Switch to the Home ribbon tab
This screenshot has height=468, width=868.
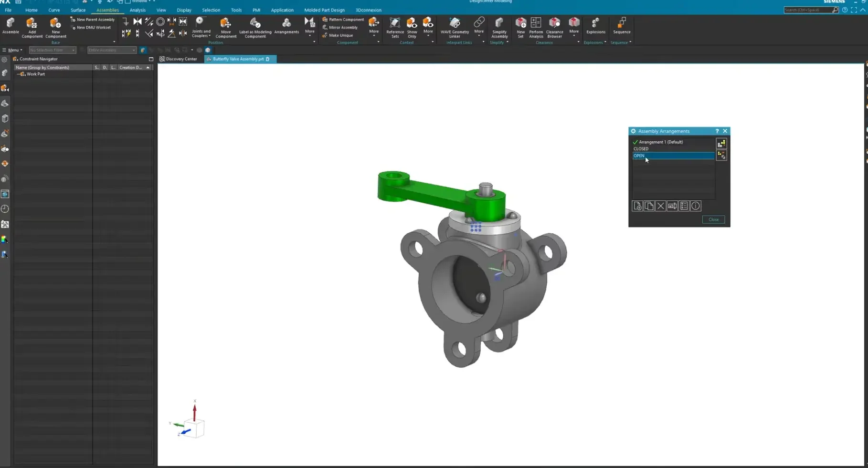pos(32,10)
